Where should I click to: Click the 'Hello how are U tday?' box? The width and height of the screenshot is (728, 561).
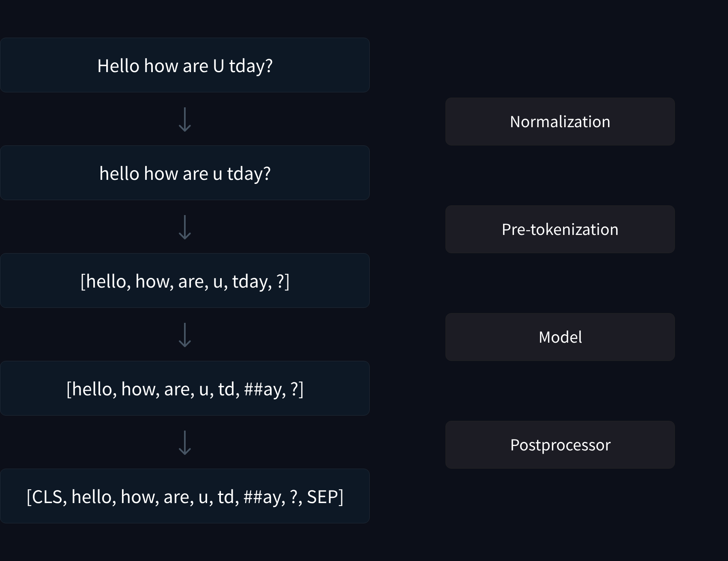(184, 65)
